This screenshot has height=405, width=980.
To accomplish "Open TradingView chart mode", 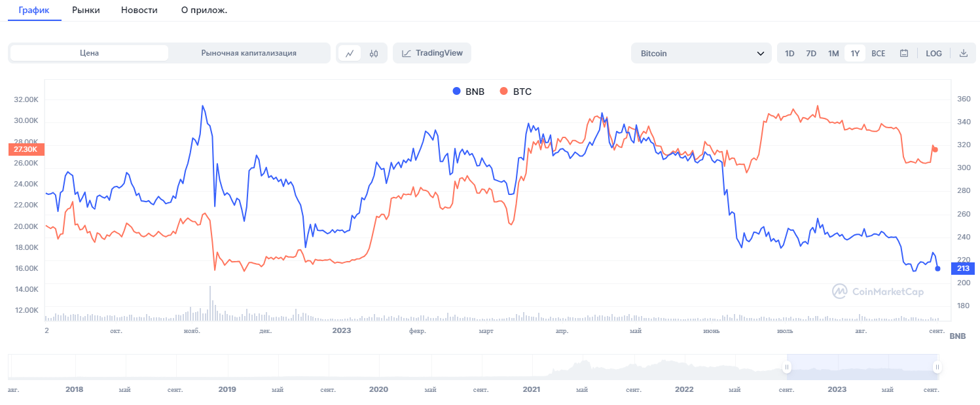I will pos(432,53).
